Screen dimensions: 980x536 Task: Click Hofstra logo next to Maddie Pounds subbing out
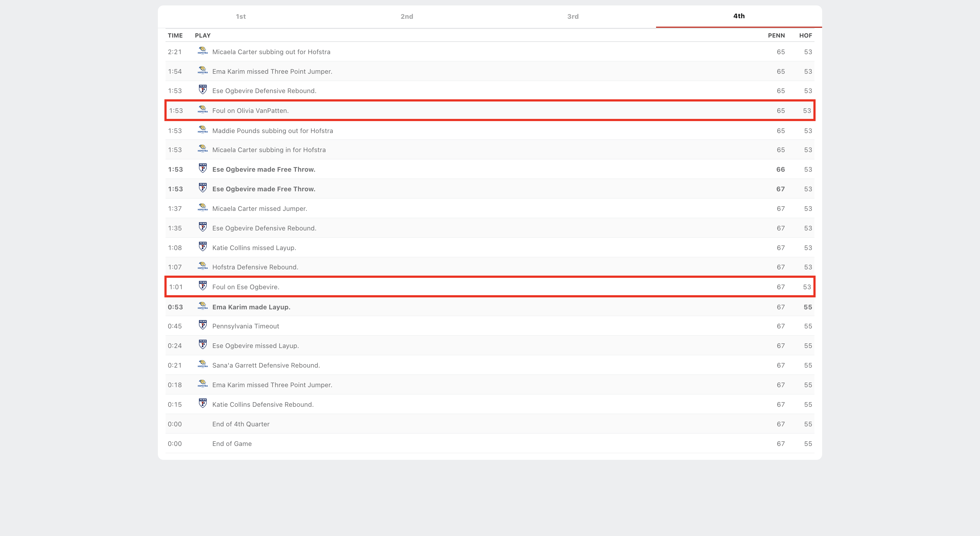pos(202,130)
